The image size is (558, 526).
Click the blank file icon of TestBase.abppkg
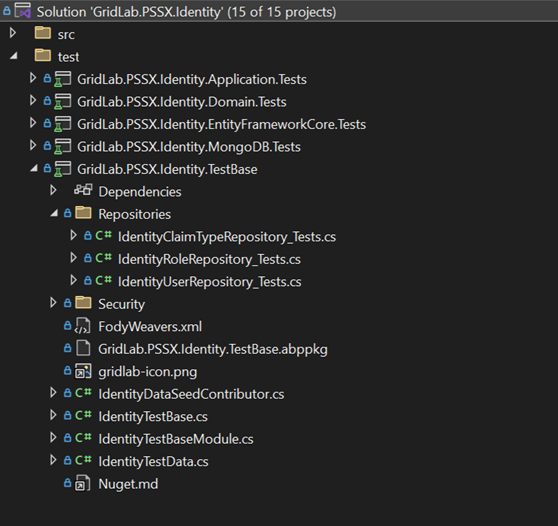[x=83, y=348]
